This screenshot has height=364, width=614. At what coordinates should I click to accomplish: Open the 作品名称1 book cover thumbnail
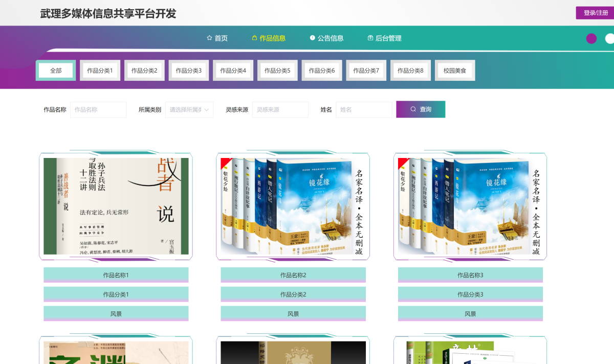pos(116,206)
